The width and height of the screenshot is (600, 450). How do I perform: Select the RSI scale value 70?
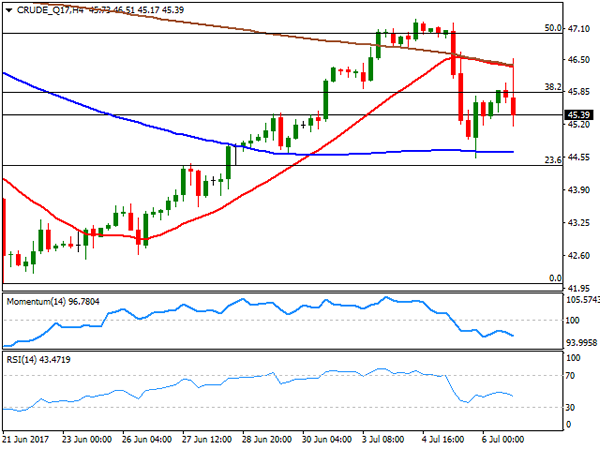click(x=571, y=376)
